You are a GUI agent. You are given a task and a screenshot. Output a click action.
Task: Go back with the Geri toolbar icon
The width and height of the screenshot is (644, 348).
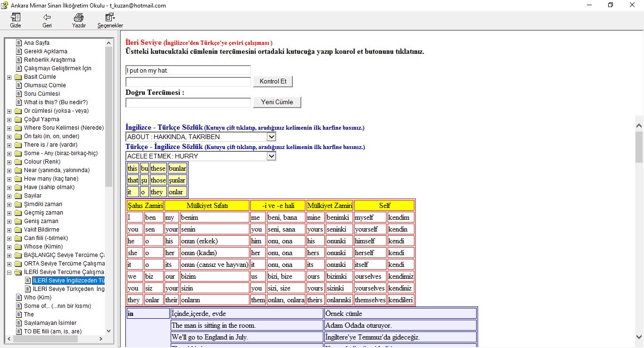tap(47, 17)
